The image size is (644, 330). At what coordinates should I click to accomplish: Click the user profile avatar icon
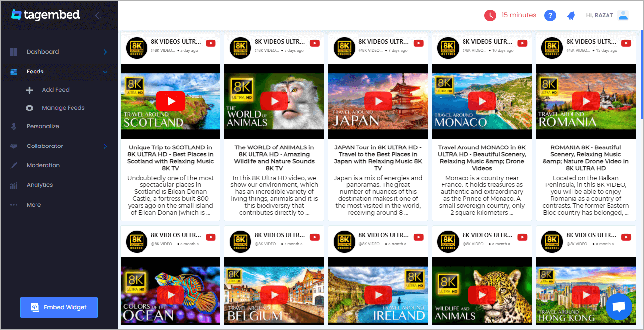click(x=623, y=15)
